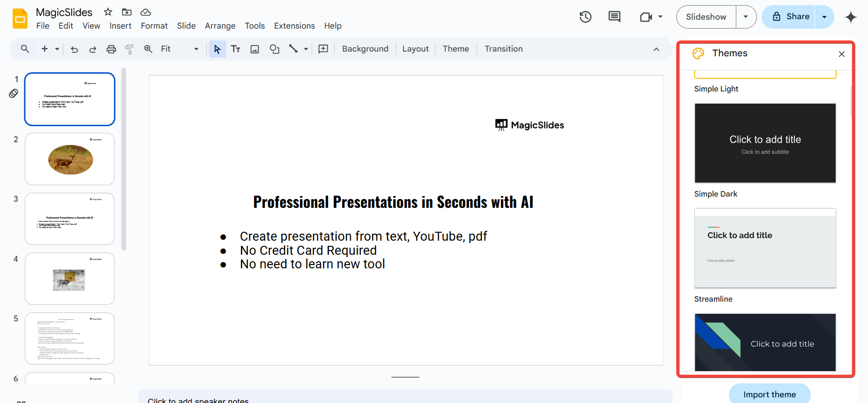Pick the dark theme with green-blue stripes

point(765,342)
